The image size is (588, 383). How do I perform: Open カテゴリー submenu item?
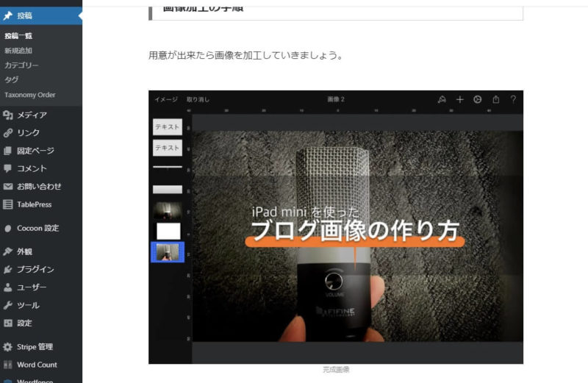tap(21, 65)
